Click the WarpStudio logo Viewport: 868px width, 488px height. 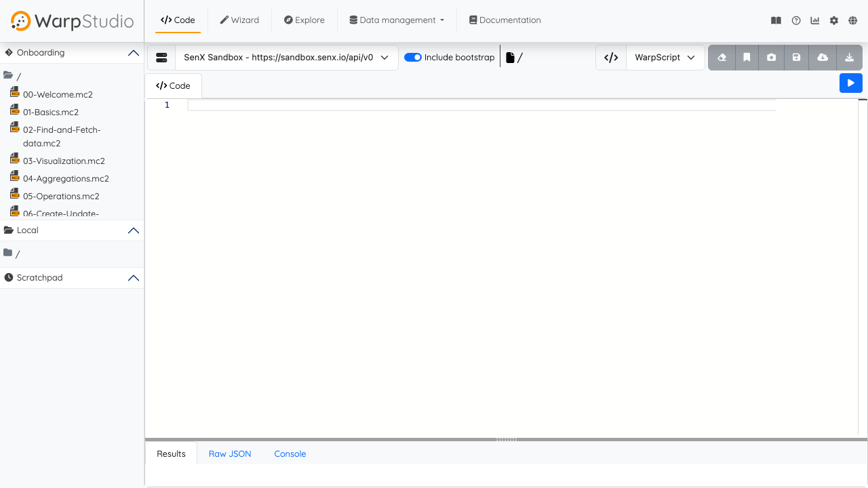[x=72, y=21]
